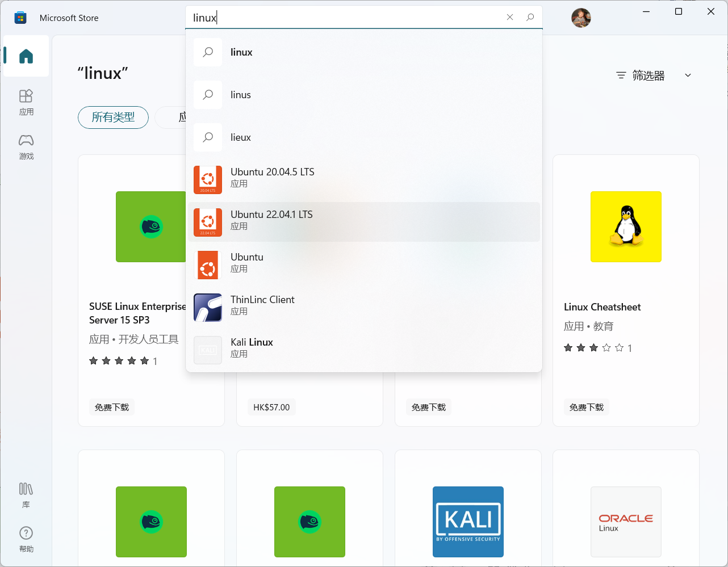728x567 pixels.
Task: Click the ThinLinc Client app icon
Action: pyautogui.click(x=208, y=308)
